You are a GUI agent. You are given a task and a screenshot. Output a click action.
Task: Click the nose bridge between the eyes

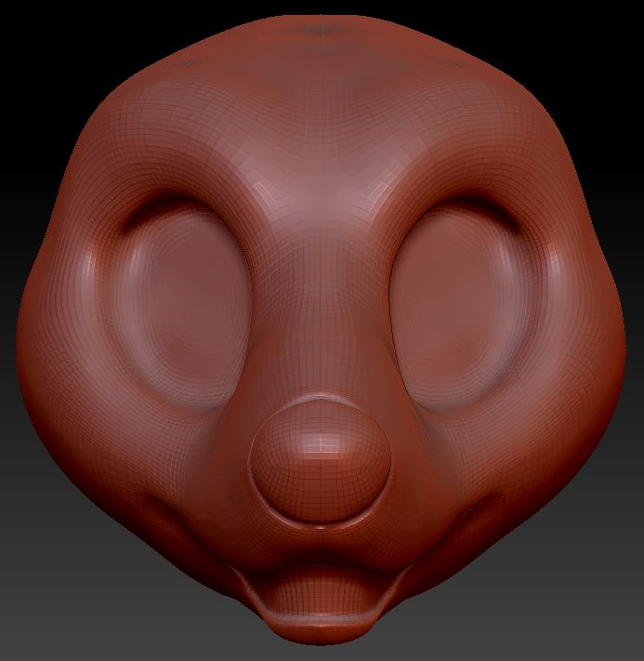point(321,279)
